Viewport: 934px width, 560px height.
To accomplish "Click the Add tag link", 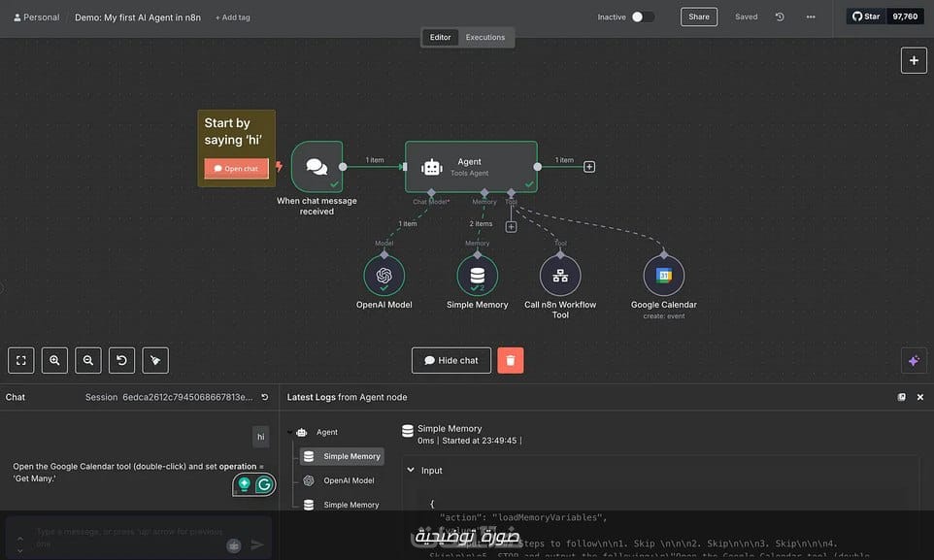I will [232, 17].
